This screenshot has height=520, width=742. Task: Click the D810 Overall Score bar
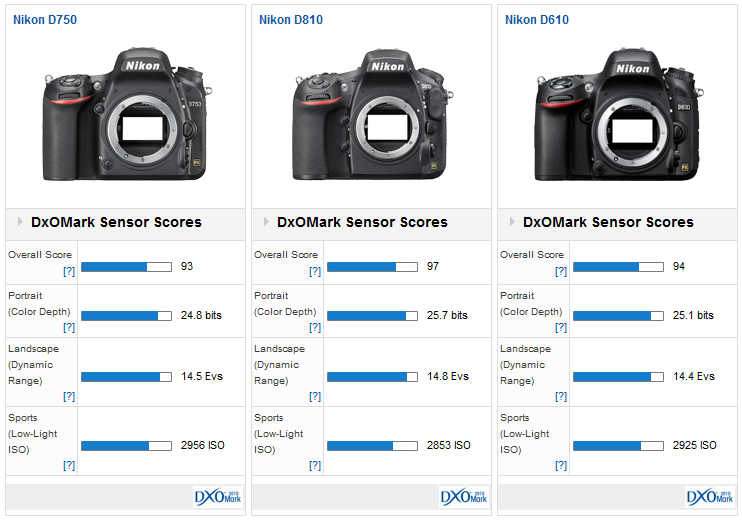372,267
